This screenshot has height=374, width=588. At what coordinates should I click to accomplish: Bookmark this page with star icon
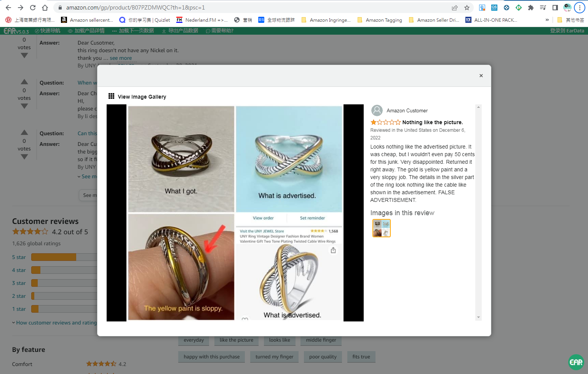467,8
